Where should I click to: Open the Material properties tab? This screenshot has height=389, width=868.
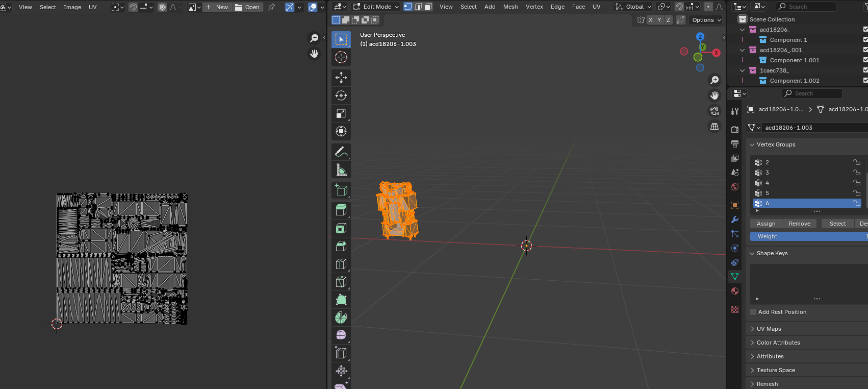click(735, 291)
